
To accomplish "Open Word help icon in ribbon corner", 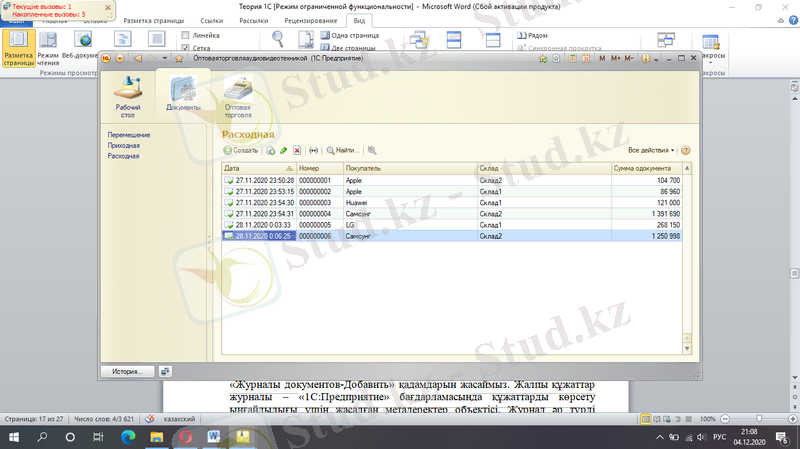I will tap(793, 20).
